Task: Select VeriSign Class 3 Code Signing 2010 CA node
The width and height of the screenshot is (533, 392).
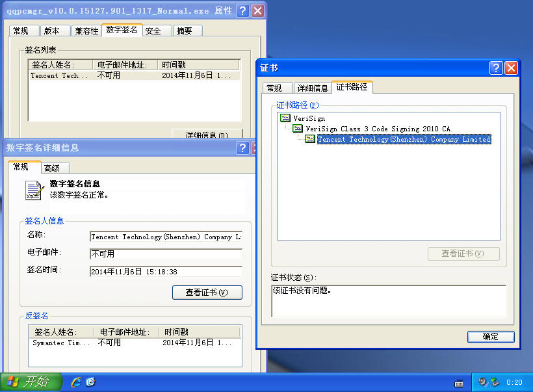Action: click(378, 129)
